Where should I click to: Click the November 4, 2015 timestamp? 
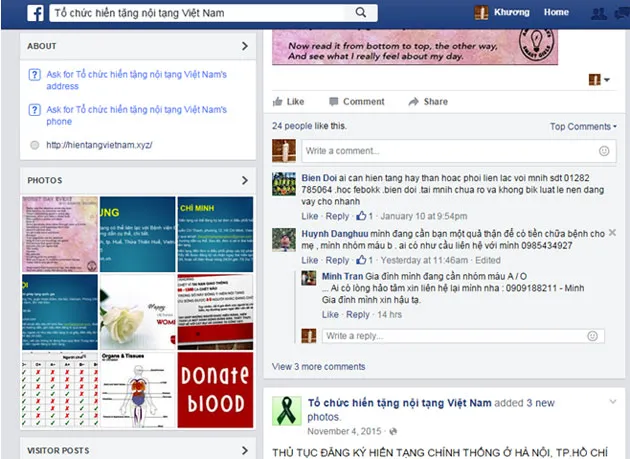[x=344, y=431]
